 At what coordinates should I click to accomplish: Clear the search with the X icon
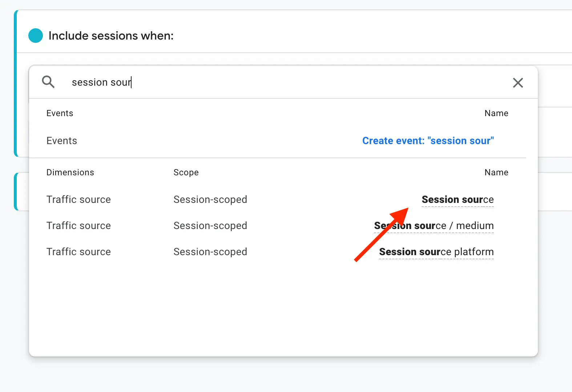coord(518,83)
